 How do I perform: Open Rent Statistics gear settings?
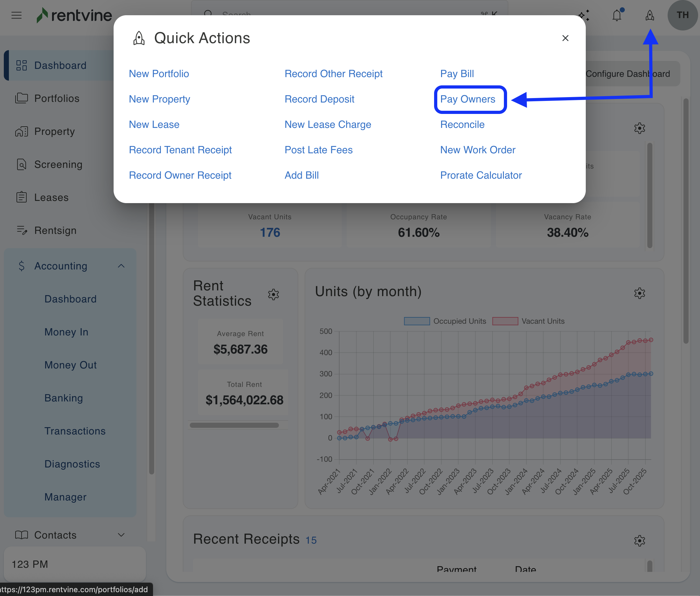pyautogui.click(x=273, y=294)
